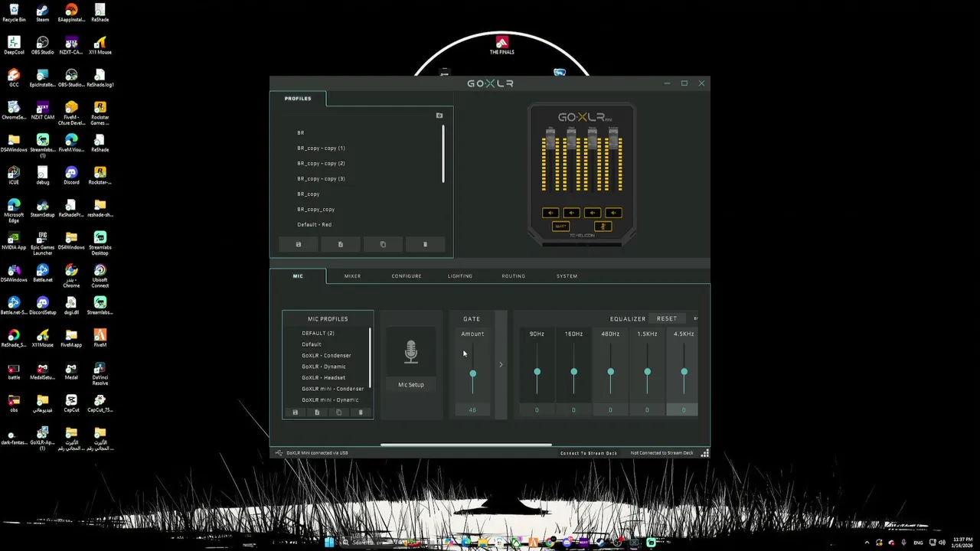This screenshot has width=980, height=551.
Task: Open the Steam desktop shortcut
Action: pos(43,12)
